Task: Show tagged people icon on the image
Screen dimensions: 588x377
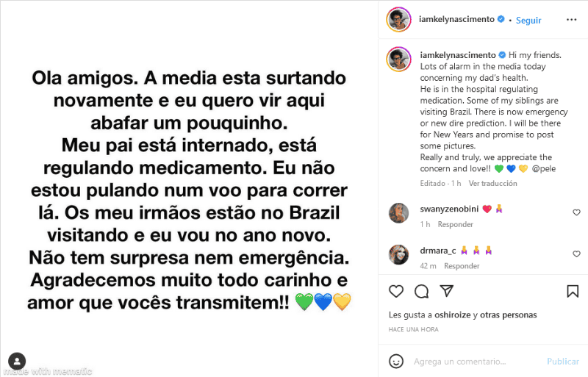Action: 16,360
